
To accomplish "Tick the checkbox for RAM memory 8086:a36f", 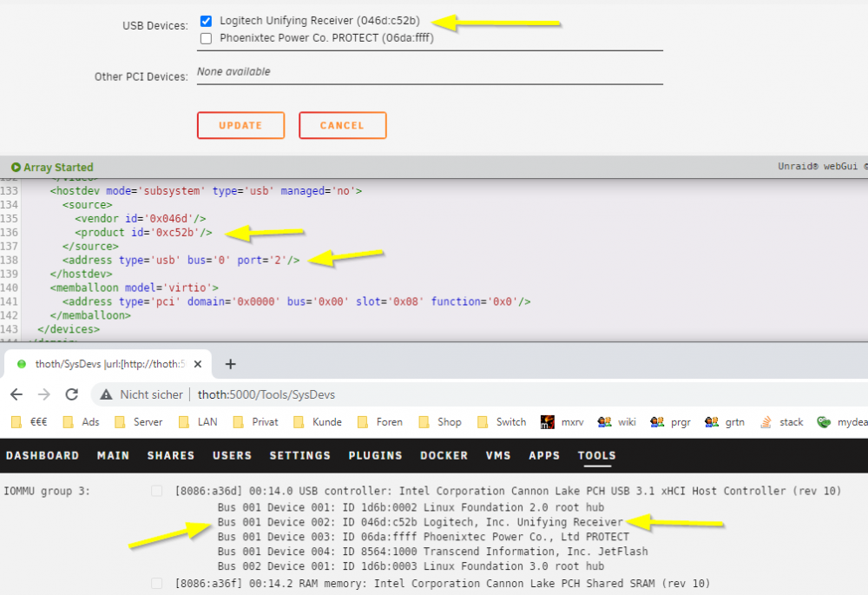I will (x=156, y=583).
